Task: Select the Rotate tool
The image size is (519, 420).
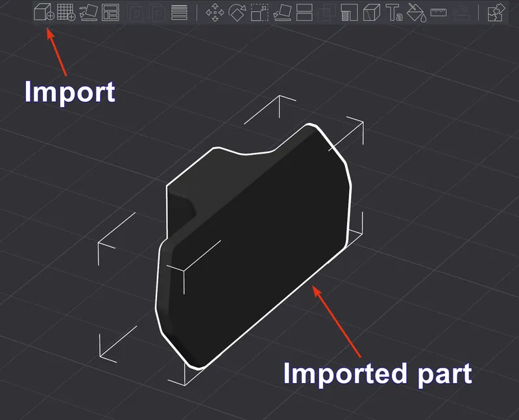Action: click(x=237, y=12)
